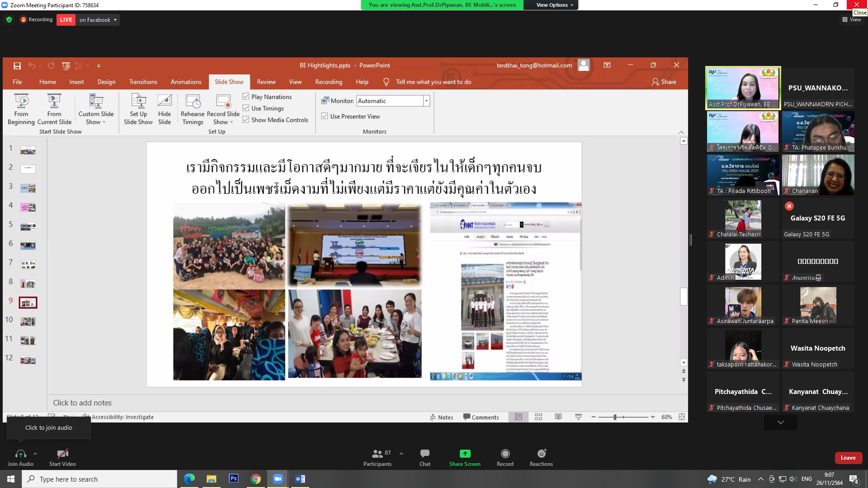This screenshot has height=488, width=868.
Task: Click From Beginning slide show icon
Action: (x=21, y=101)
